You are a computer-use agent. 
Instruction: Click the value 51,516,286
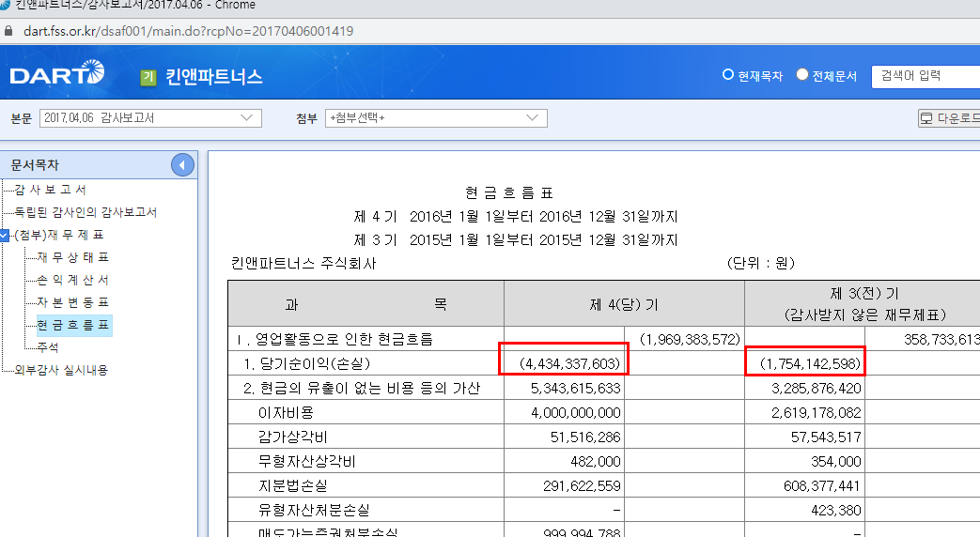pos(585,437)
